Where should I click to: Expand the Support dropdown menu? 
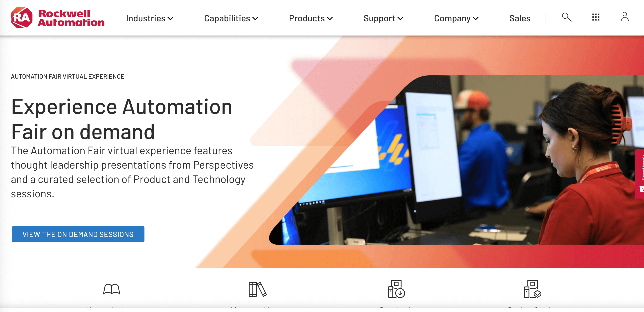[x=382, y=18]
